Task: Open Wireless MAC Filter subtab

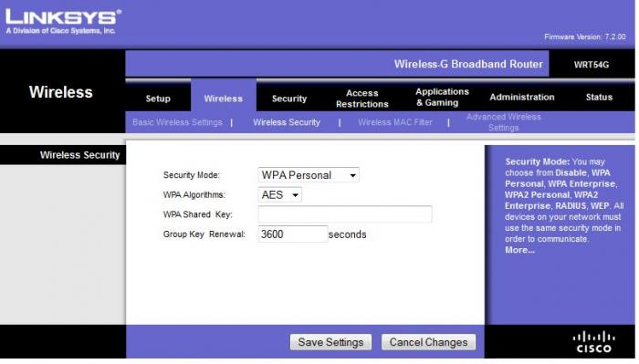Action: (x=395, y=122)
